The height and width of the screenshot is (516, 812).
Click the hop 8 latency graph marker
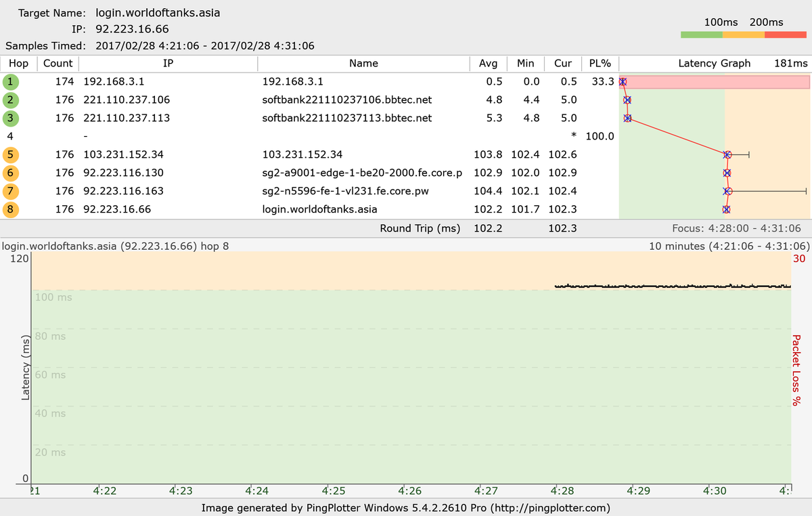(726, 210)
